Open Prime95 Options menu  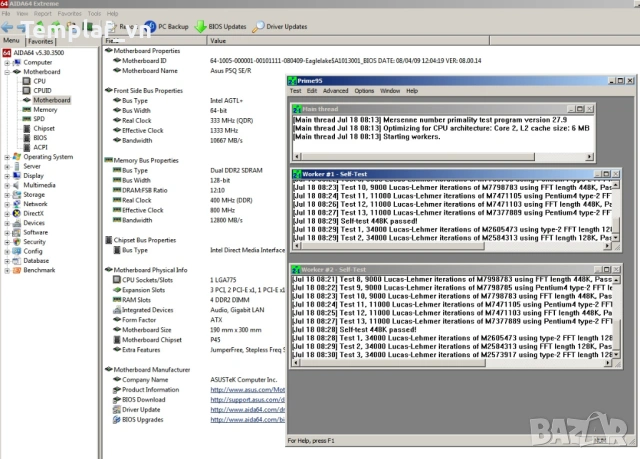click(364, 91)
